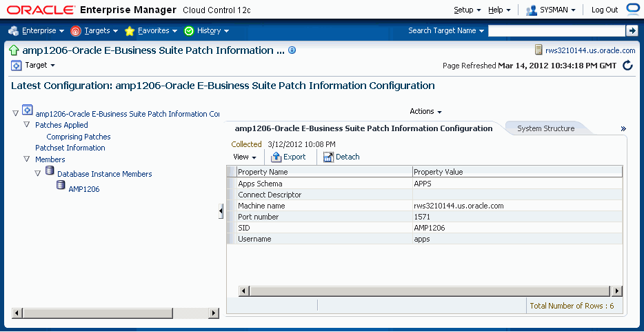Click the green up-arrow status icon
The width and height of the screenshot is (644, 332).
tap(14, 50)
